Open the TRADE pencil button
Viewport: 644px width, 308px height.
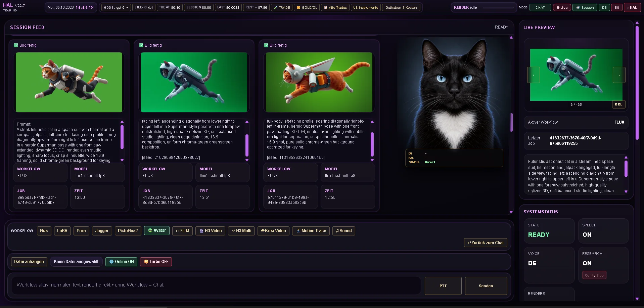coord(282,7)
